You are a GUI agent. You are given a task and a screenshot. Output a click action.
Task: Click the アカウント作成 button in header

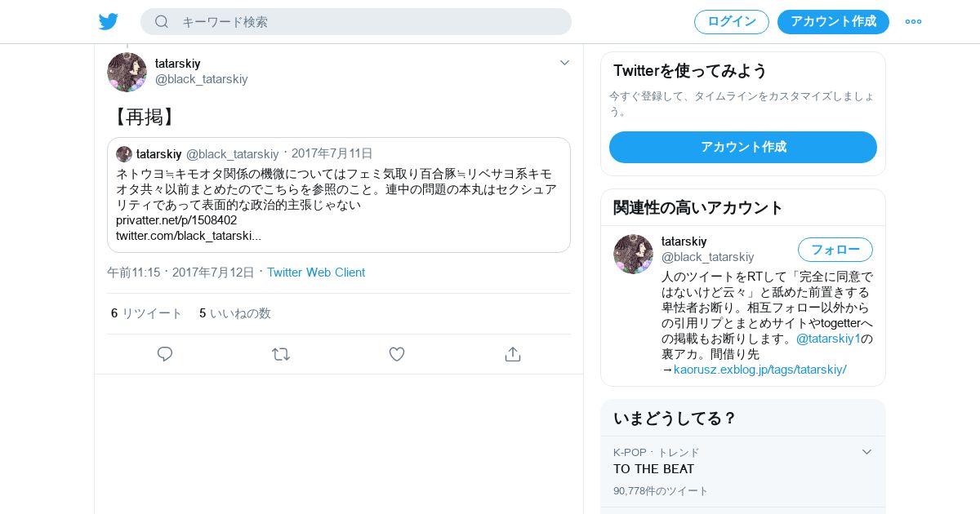tap(833, 22)
